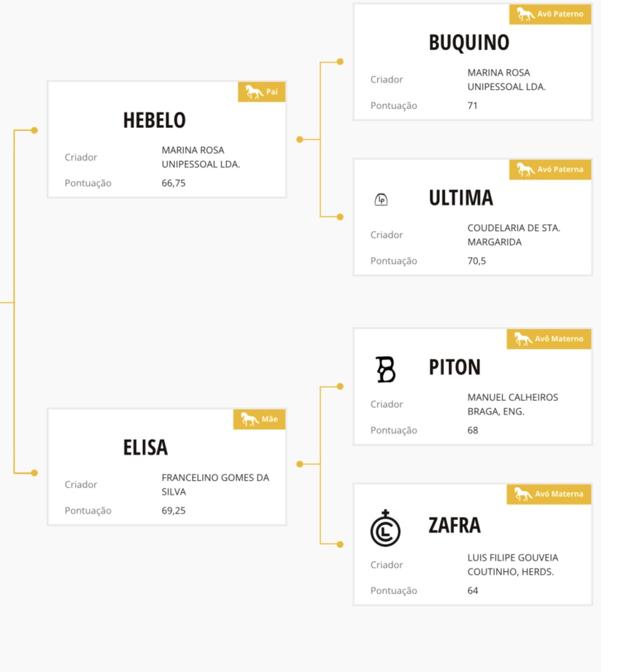This screenshot has height=672, width=621.
Task: Click the ZAFRA circled CL brand icon
Action: [x=385, y=528]
